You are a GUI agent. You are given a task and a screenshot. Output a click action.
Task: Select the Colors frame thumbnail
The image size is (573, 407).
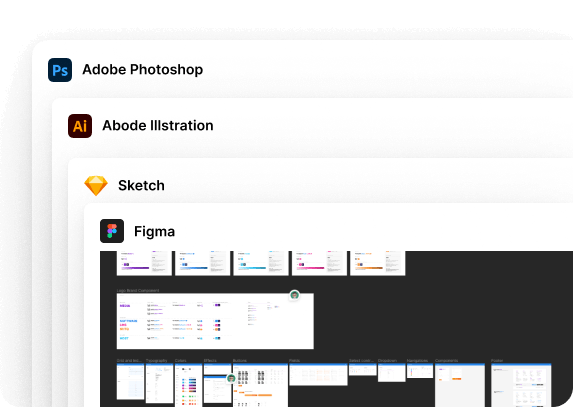pyautogui.click(x=188, y=385)
